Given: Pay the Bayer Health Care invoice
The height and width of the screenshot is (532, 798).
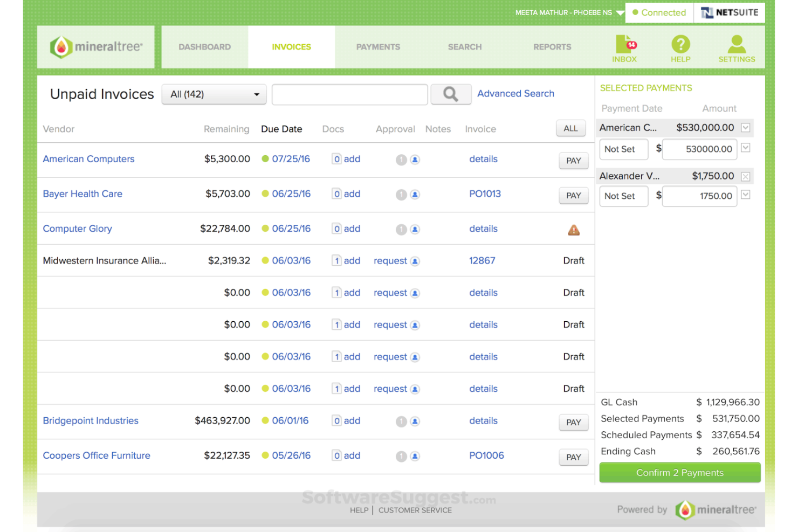Looking at the screenshot, I should [x=573, y=195].
